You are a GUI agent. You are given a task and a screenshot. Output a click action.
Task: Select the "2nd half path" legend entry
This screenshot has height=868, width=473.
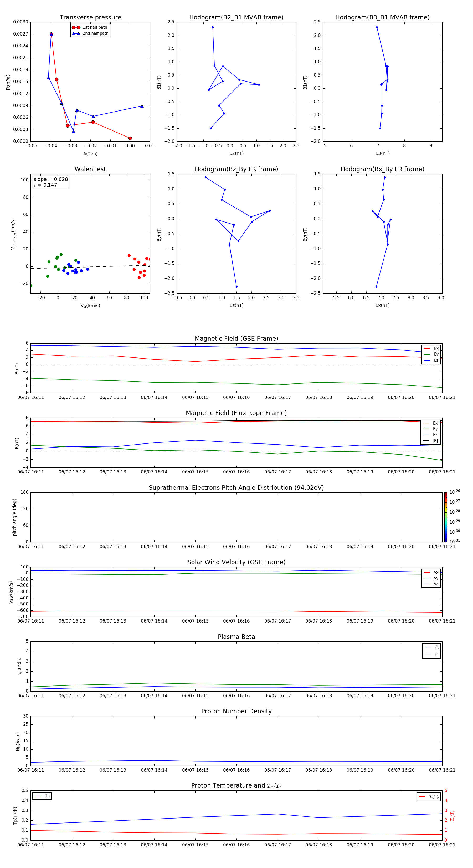[90, 33]
